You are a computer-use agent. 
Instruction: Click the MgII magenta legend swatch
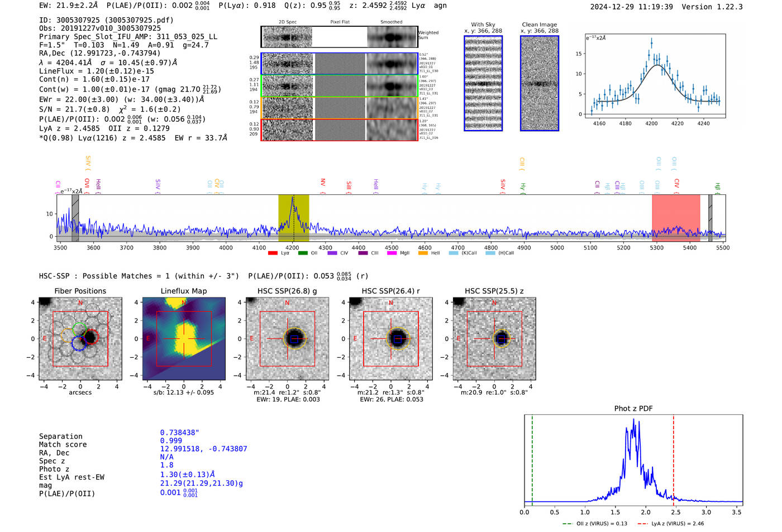(x=392, y=253)
